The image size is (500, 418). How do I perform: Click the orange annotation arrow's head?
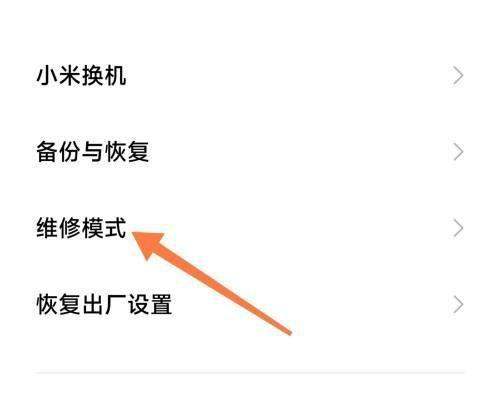pos(149,243)
